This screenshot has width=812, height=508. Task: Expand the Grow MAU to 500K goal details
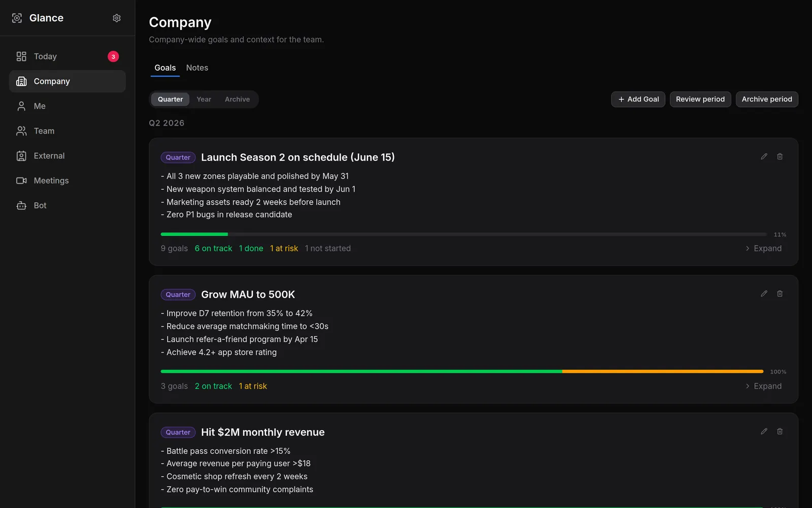click(x=763, y=386)
